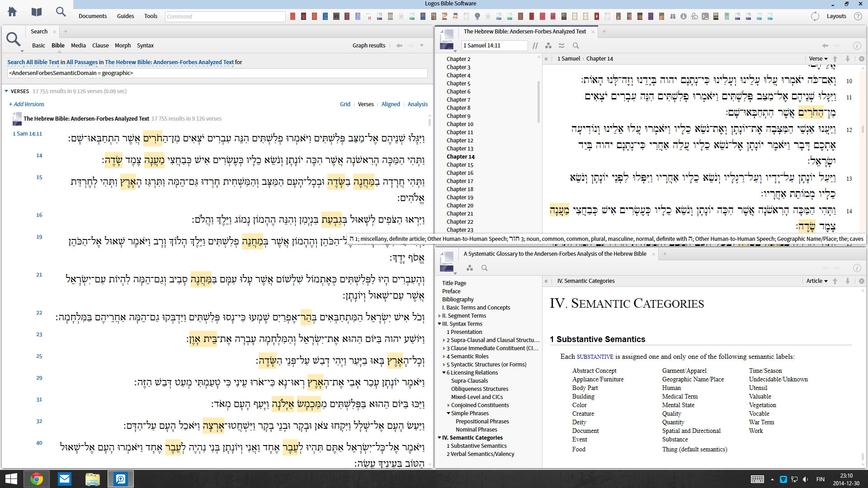Click the sync refresh icon near Layouts
Screen dimensions: 868x488
[815, 16]
